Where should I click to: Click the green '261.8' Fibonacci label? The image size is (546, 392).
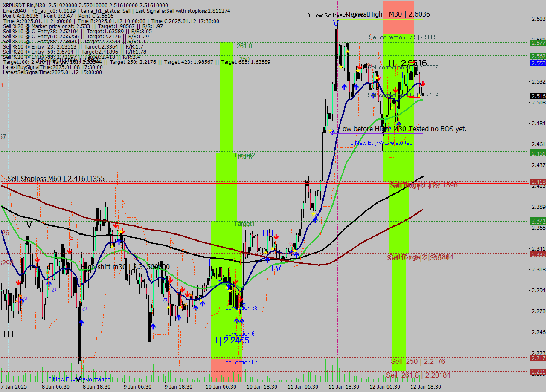pyautogui.click(x=244, y=46)
